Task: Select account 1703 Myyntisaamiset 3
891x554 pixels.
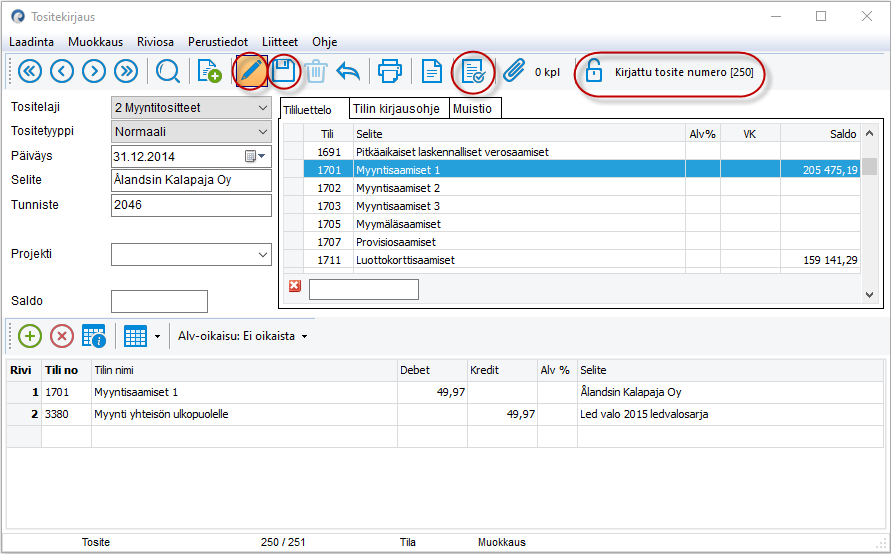Action: 572,206
